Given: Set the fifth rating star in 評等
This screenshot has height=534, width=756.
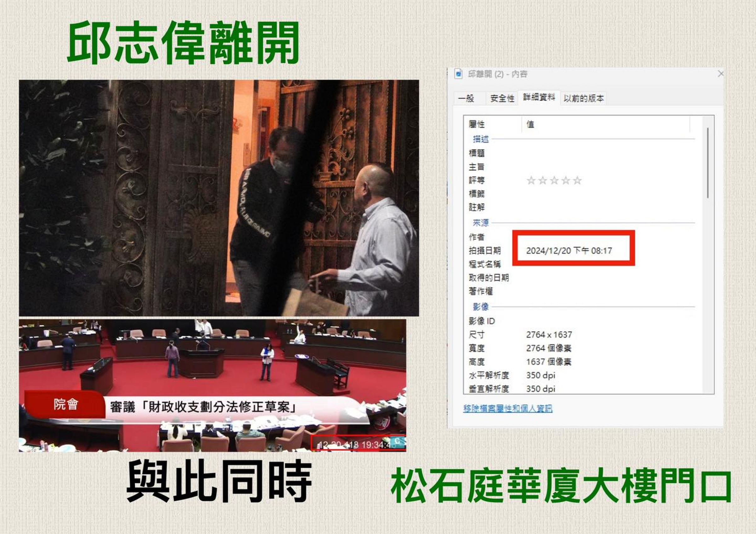Looking at the screenshot, I should (x=577, y=180).
